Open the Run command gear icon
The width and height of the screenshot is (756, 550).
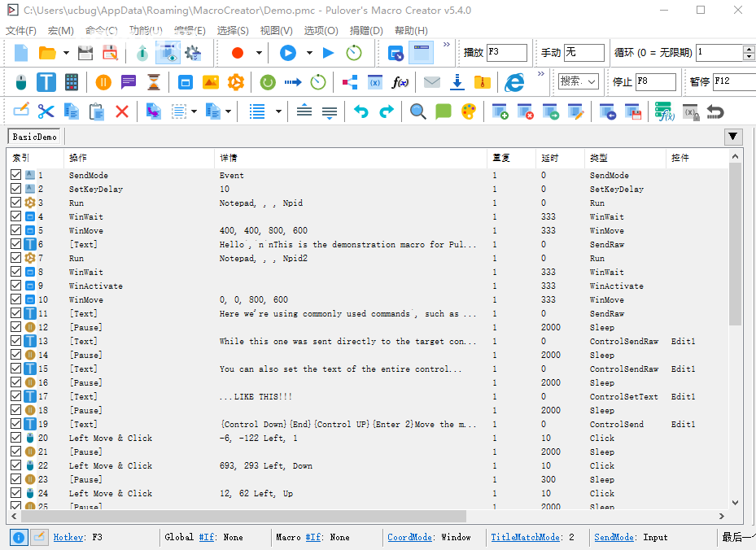pyautogui.click(x=236, y=82)
